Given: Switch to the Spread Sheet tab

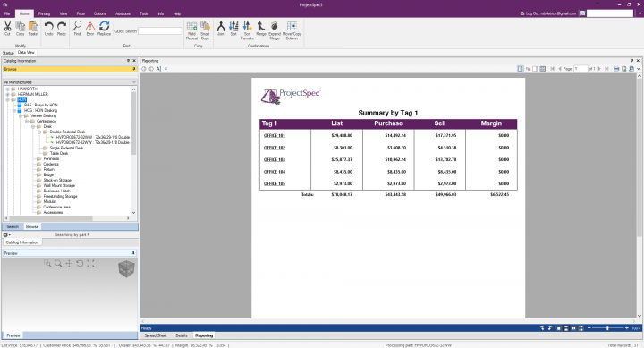Looking at the screenshot, I should point(156,335).
